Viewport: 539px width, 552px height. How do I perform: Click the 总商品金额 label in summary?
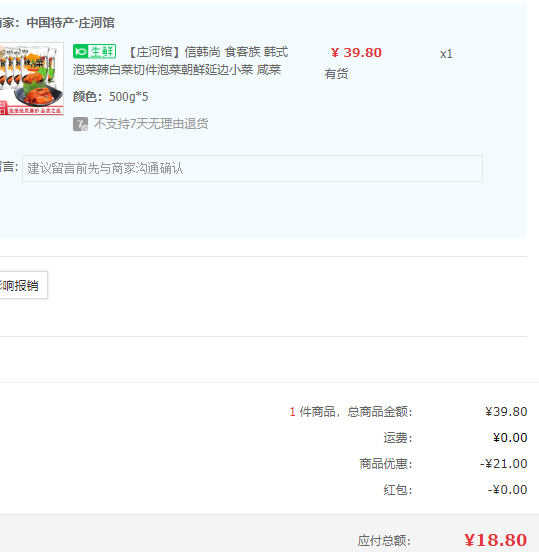pyautogui.click(x=380, y=412)
